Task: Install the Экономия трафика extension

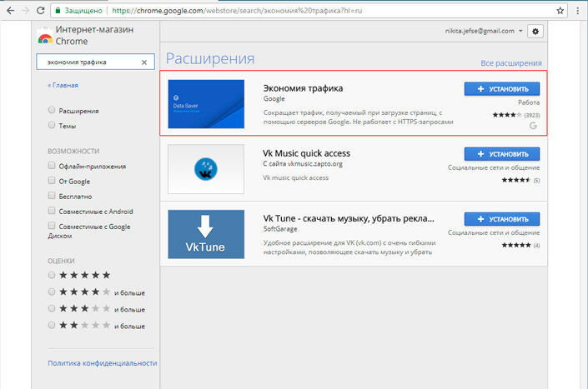Action: [502, 89]
